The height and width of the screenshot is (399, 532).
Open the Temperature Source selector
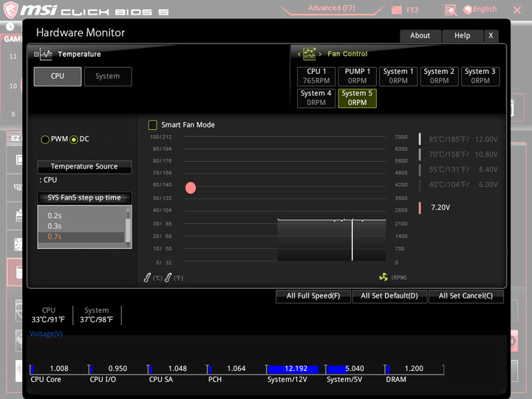tap(84, 167)
